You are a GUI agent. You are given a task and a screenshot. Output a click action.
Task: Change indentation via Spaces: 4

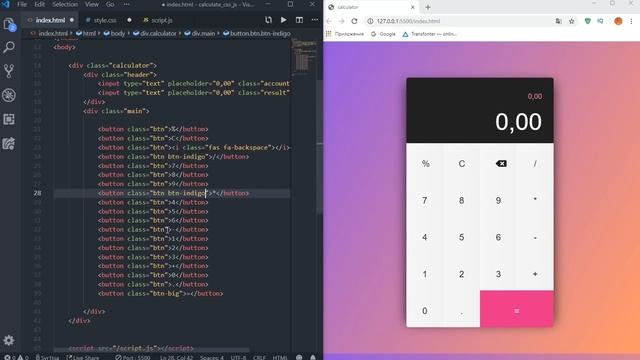click(211, 357)
